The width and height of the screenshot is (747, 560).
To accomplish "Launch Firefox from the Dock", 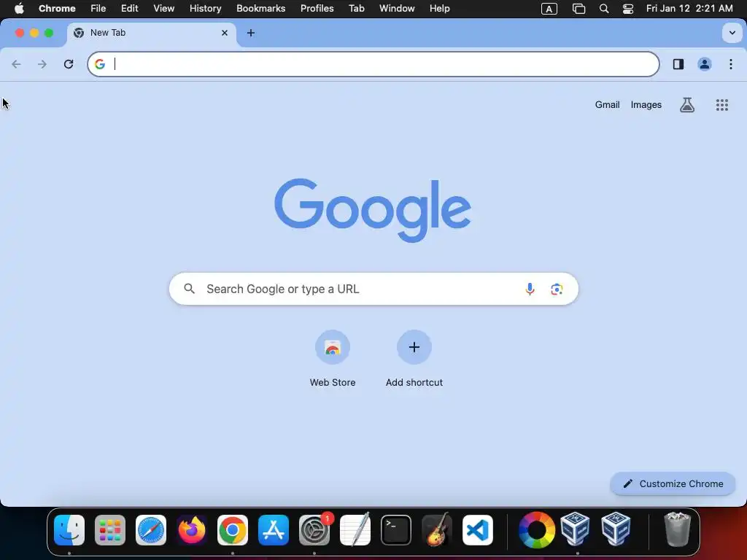I will click(x=192, y=530).
